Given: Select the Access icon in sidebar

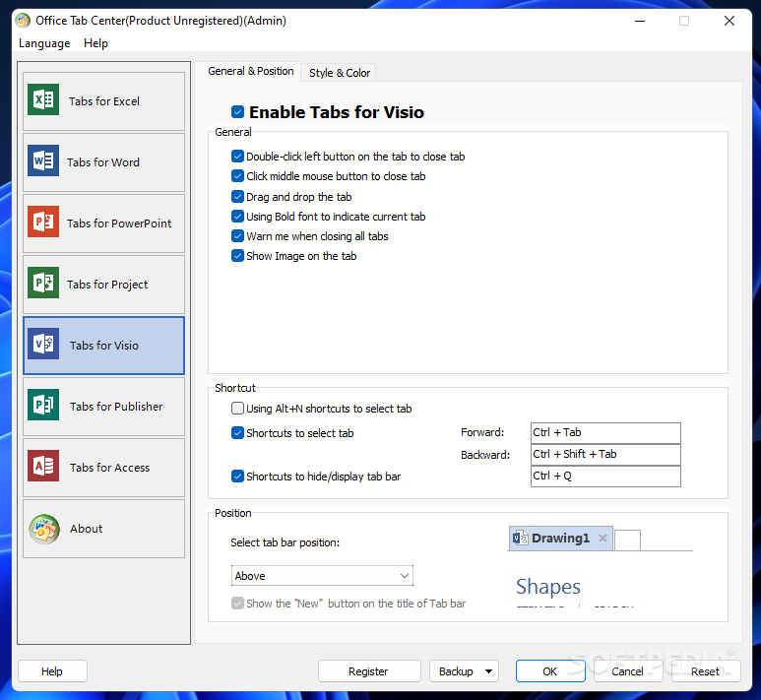Looking at the screenshot, I should [x=43, y=466].
